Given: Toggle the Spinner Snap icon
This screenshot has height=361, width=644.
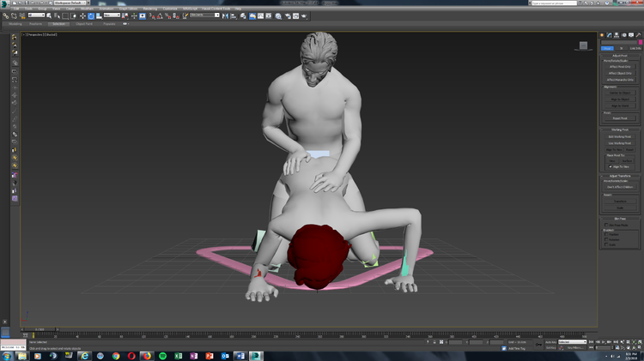Looking at the screenshot, I should pyautogui.click(x=176, y=16).
